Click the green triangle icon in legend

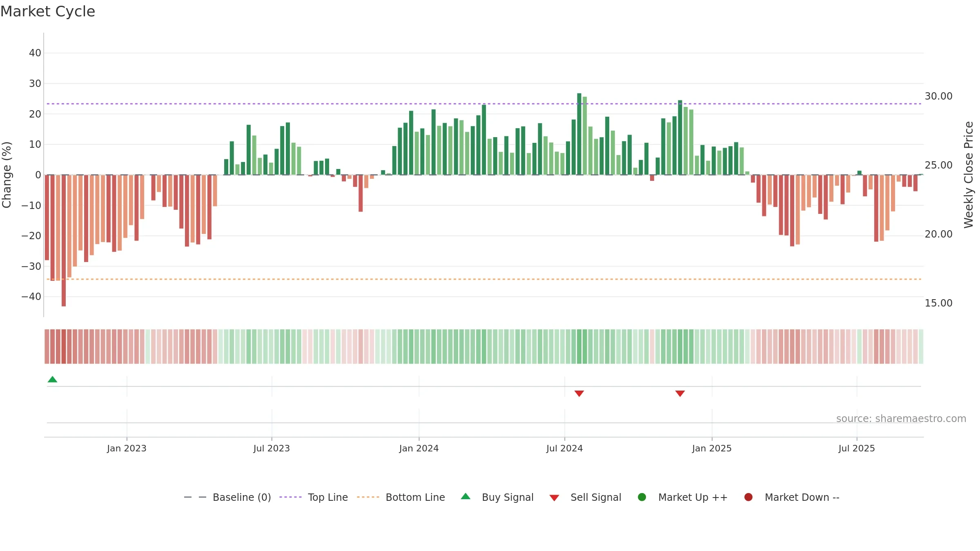(x=465, y=496)
